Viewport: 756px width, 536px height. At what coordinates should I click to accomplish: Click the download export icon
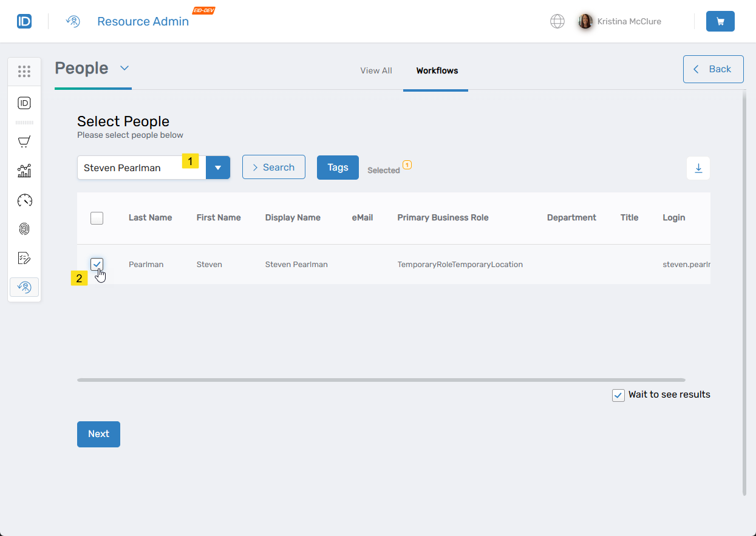(x=698, y=168)
